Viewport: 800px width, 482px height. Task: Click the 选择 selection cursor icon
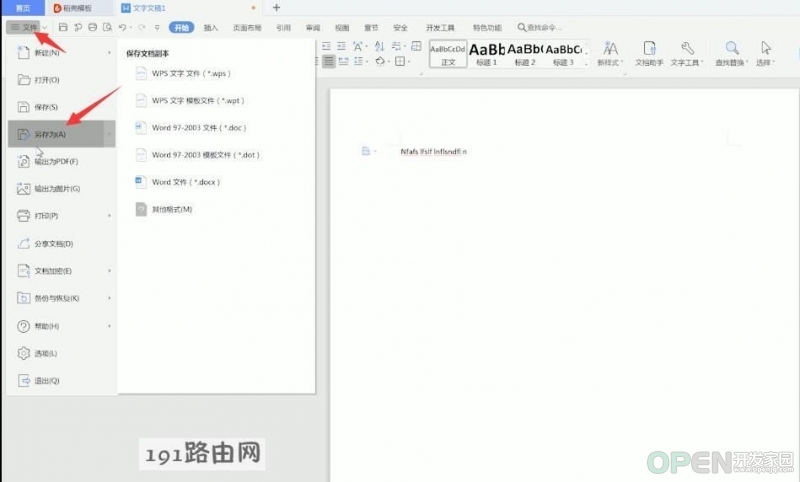765,54
